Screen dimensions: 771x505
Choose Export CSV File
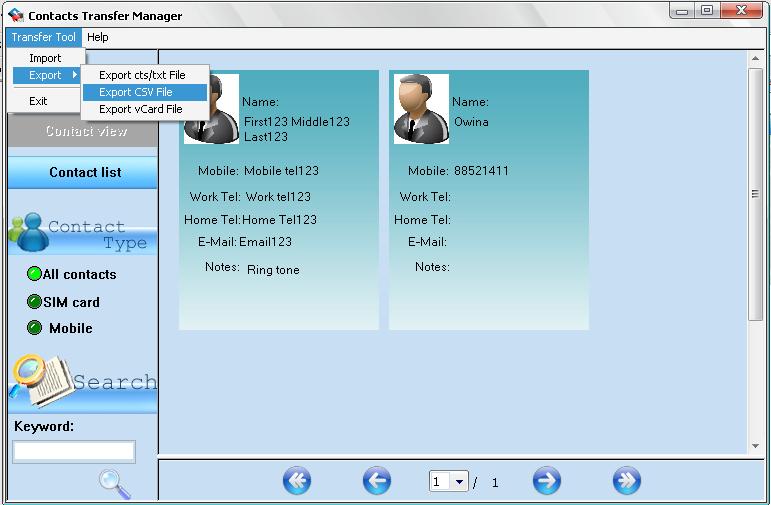coord(135,92)
